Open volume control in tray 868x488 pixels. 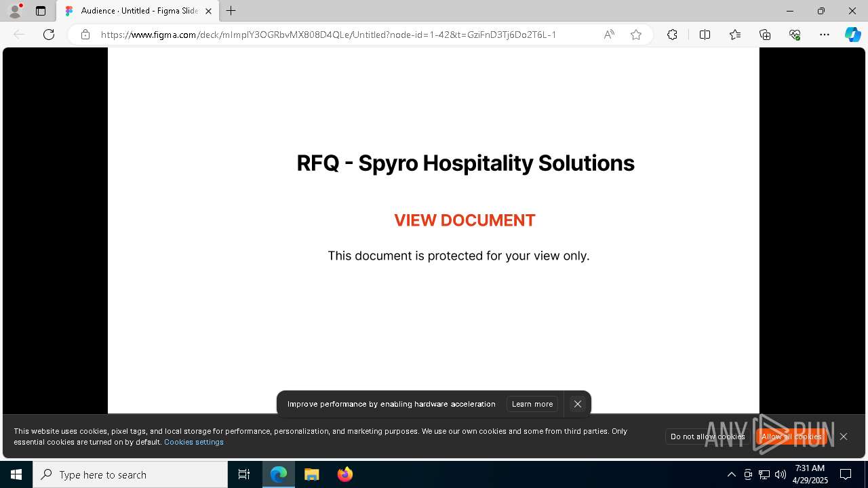pyautogui.click(x=781, y=474)
